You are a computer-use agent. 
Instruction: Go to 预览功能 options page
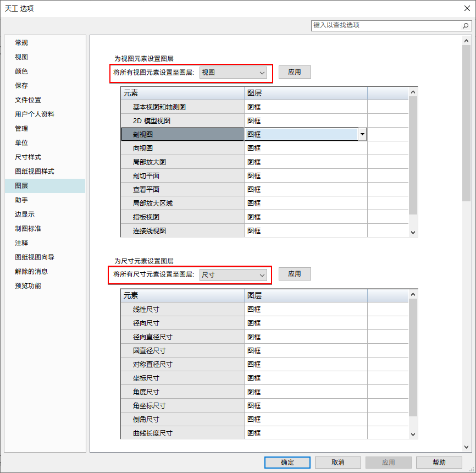tap(28, 286)
